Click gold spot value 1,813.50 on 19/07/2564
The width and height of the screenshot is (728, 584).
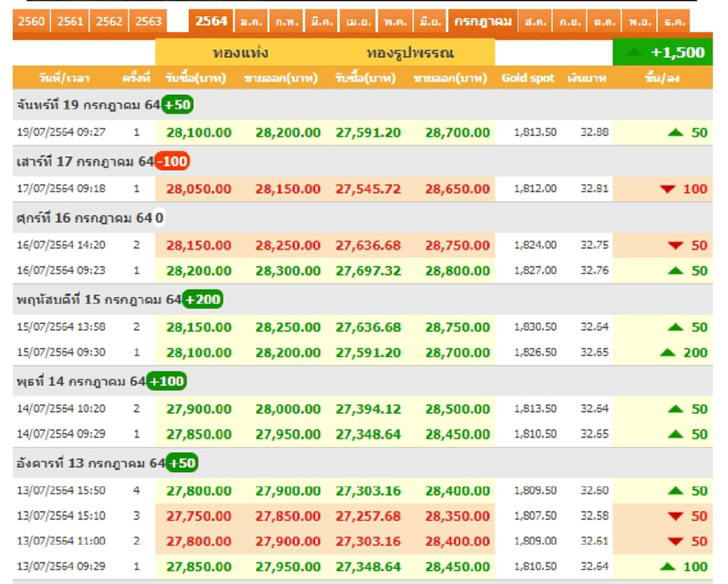pos(535,132)
